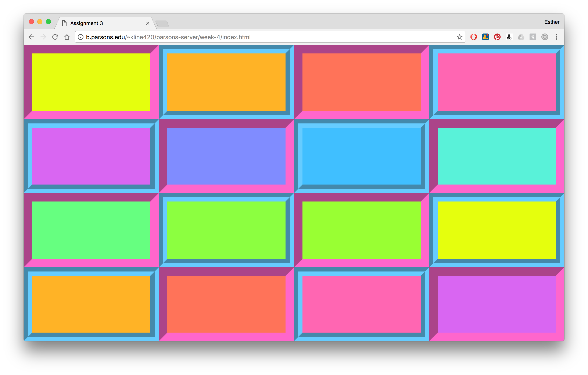Open the Esther profile switcher

[x=552, y=22]
